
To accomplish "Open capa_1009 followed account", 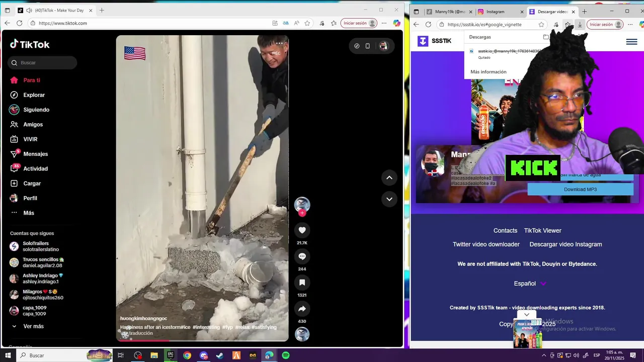I will 28,311.
